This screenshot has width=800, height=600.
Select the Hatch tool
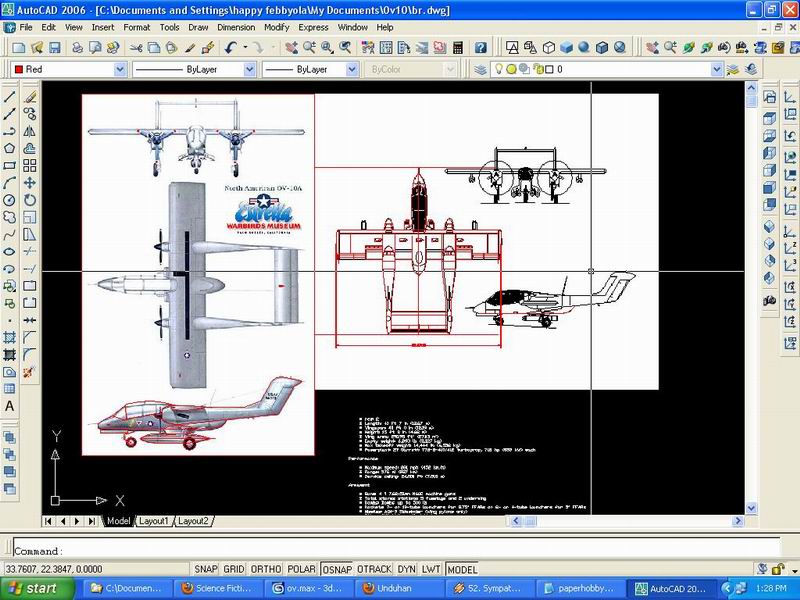pyautogui.click(x=9, y=337)
